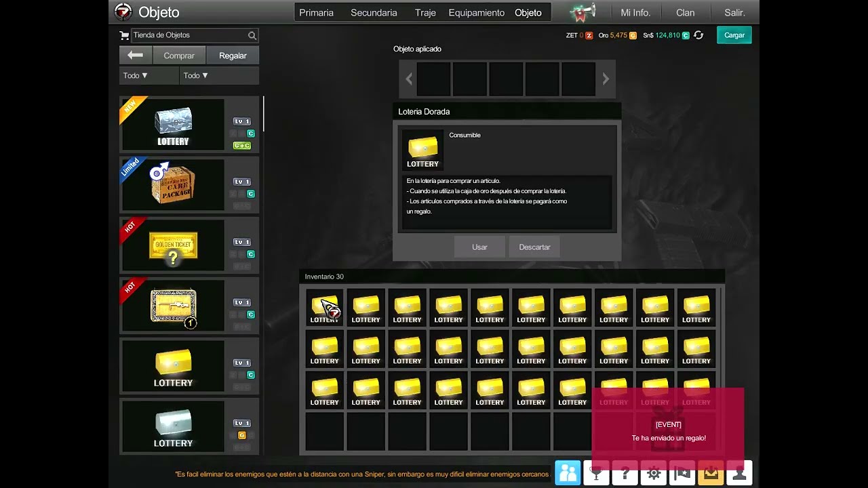Select the NEW silver Lottery shop item
868x488 pixels.
(x=189, y=125)
